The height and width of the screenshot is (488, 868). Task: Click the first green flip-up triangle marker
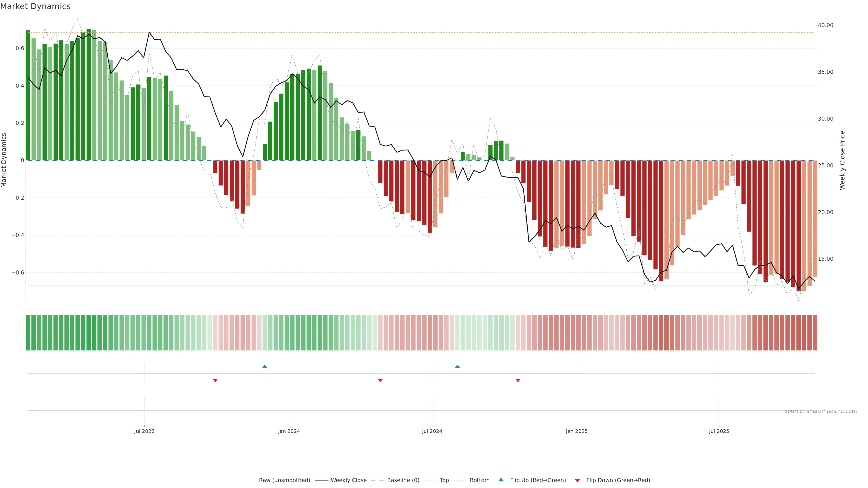(x=264, y=366)
